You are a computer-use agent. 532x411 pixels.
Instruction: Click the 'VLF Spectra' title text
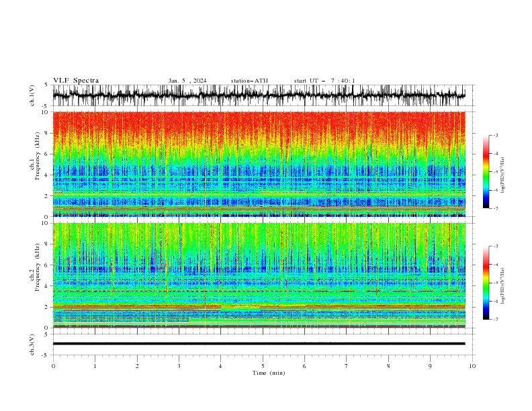[x=76, y=81]
